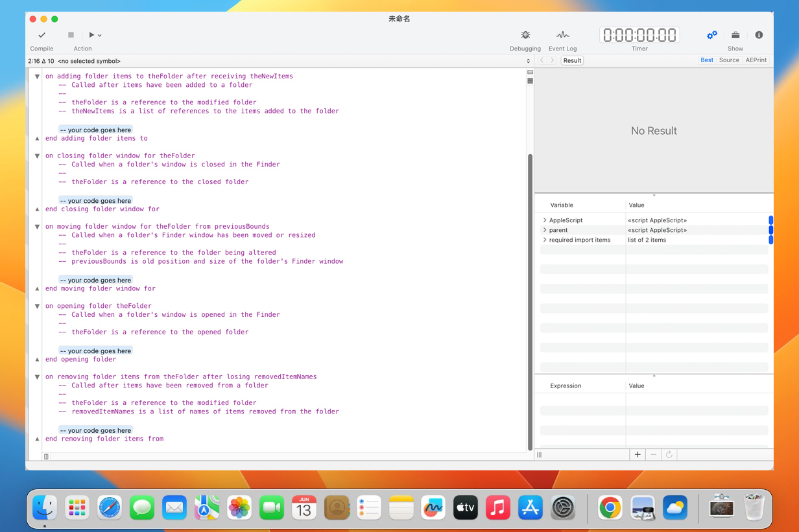Remove expression with the minus button
Screen dimensions: 799x532
[x=654, y=455]
